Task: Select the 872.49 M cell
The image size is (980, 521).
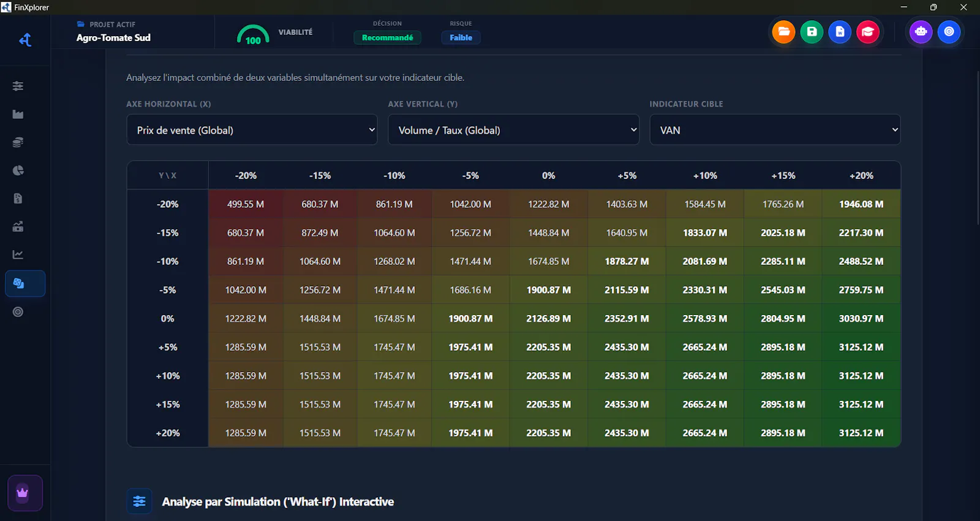Action: pyautogui.click(x=320, y=233)
